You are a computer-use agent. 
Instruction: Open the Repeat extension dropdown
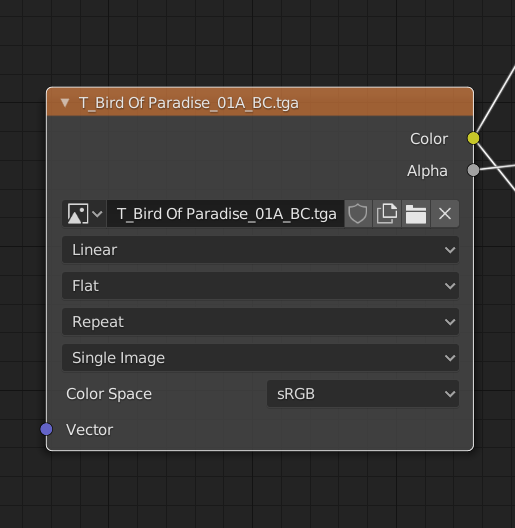(x=260, y=322)
